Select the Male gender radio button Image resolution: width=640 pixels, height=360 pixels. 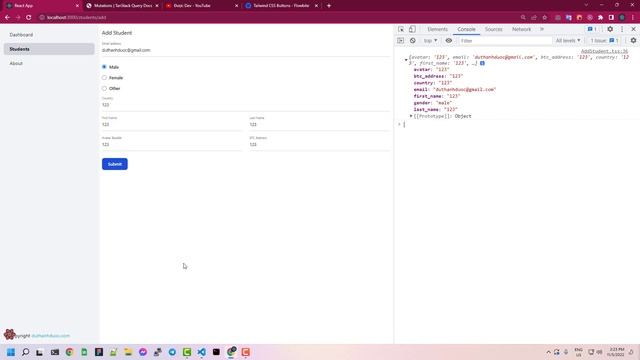click(x=104, y=67)
